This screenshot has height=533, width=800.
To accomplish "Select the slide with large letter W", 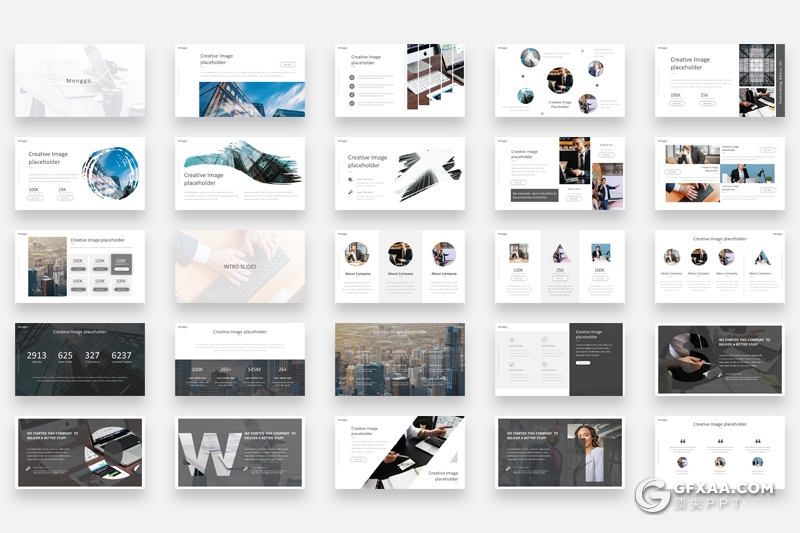I will click(x=240, y=452).
